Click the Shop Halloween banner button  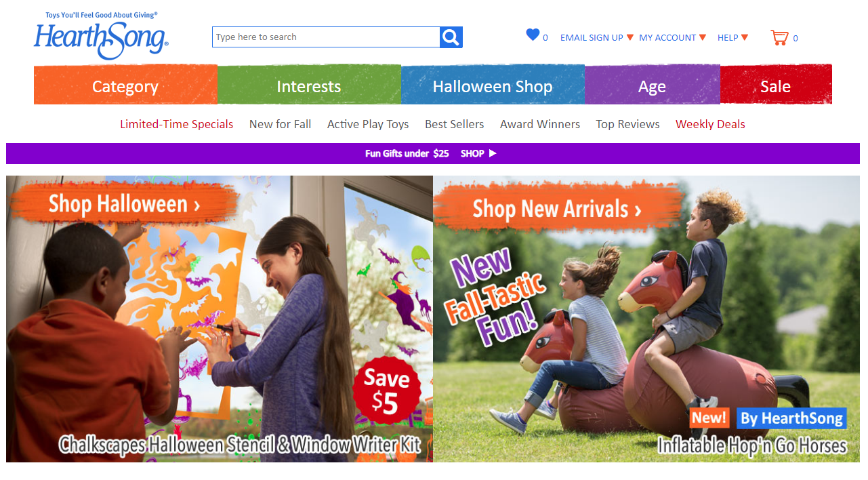pyautogui.click(x=124, y=203)
